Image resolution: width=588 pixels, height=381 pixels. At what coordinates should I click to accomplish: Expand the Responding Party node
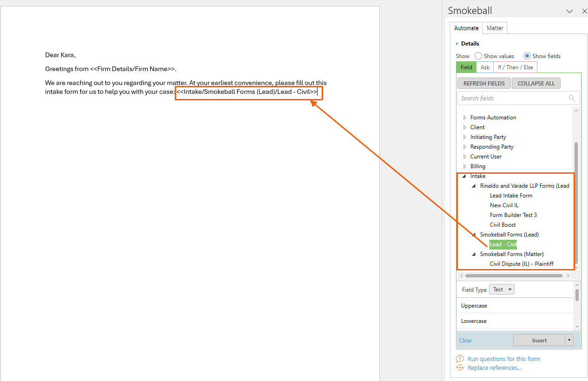coord(464,147)
